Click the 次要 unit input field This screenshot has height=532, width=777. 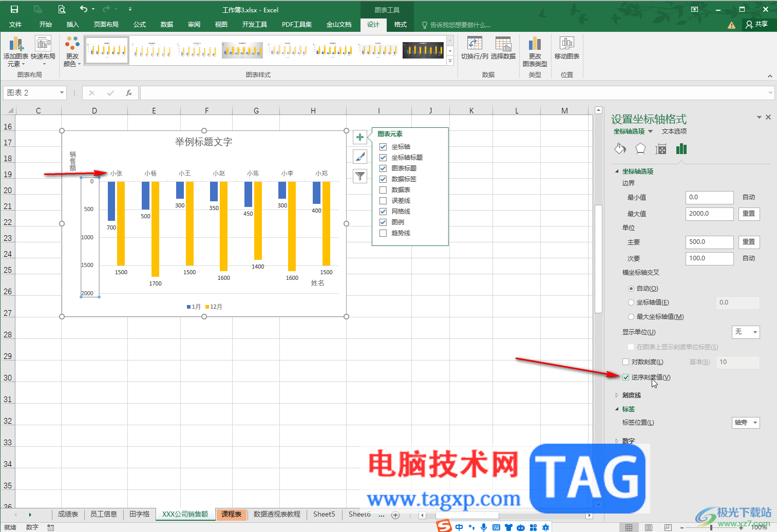point(710,258)
